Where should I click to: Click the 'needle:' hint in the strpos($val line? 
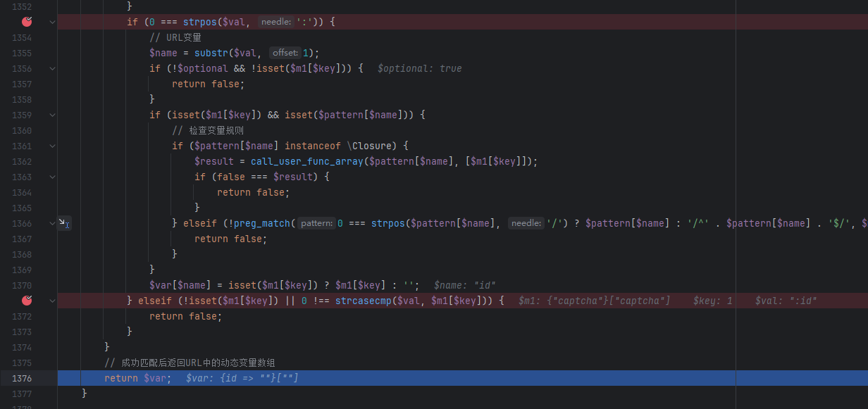pyautogui.click(x=275, y=22)
